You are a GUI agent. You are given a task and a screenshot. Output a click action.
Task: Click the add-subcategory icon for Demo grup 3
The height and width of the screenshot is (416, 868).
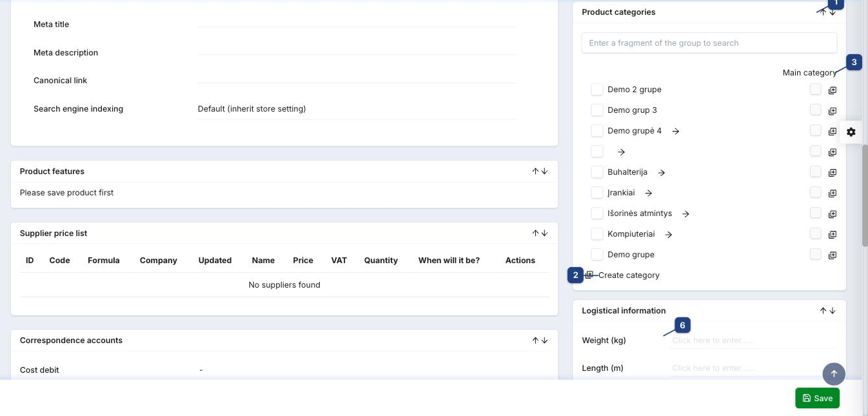coord(833,111)
